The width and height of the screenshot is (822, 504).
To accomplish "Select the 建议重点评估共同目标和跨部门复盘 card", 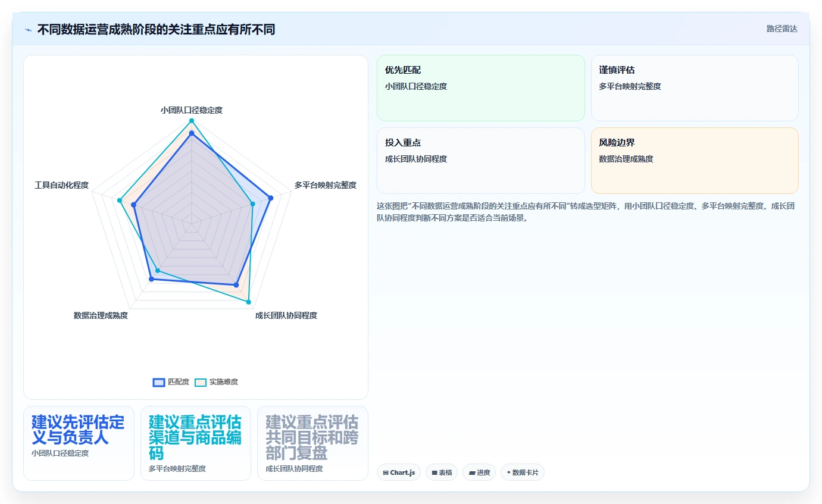I will pyautogui.click(x=312, y=443).
